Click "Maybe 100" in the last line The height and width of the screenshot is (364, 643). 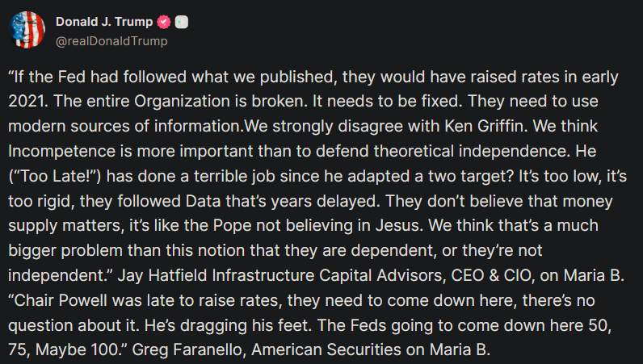[x=77, y=350]
